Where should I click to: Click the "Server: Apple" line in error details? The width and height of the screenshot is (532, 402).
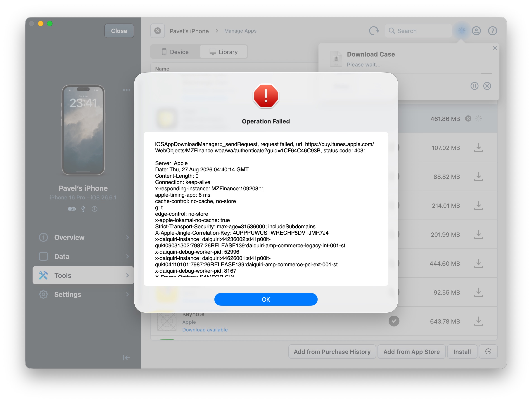tap(171, 163)
